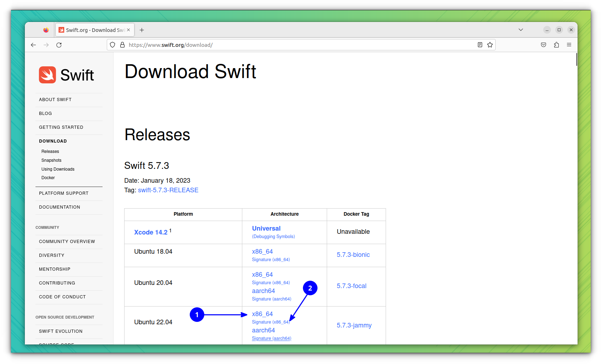
Task: Click the Swift 5.7.3 heading
Action: 147,166
